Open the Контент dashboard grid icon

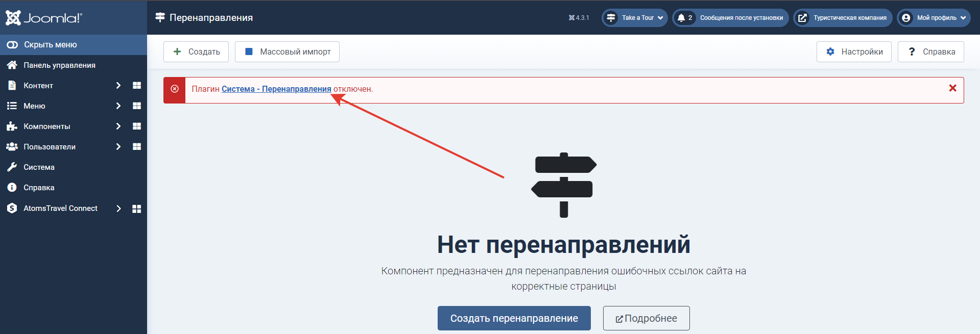[137, 86]
